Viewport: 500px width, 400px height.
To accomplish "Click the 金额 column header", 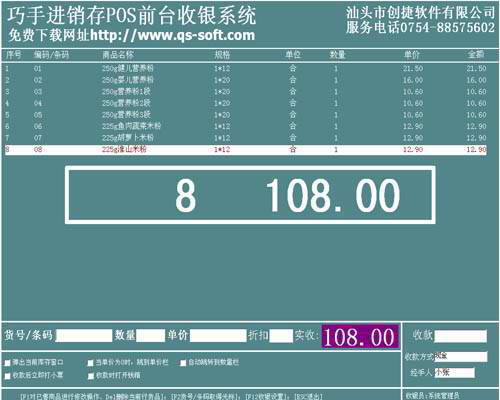I will [476, 55].
